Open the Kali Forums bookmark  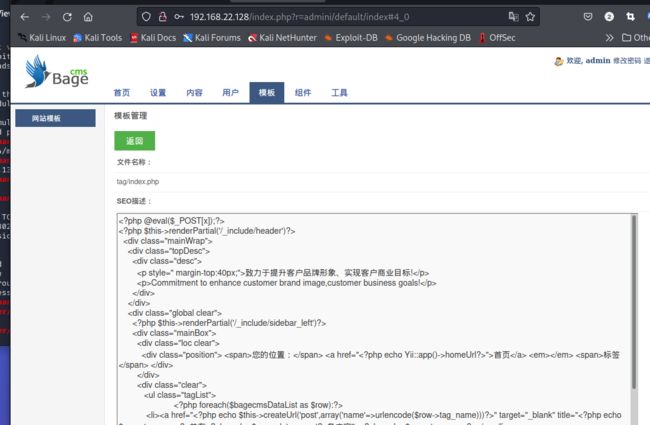coord(212,38)
